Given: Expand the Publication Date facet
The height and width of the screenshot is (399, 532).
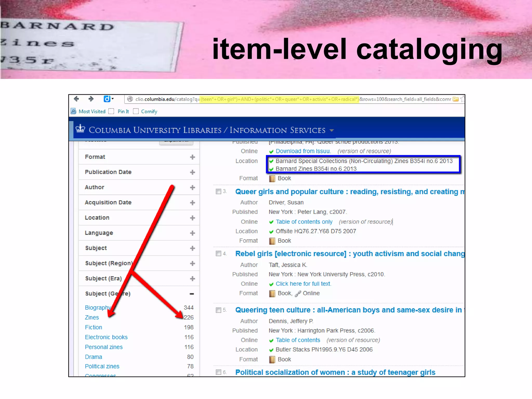Looking at the screenshot, I should [192, 172].
